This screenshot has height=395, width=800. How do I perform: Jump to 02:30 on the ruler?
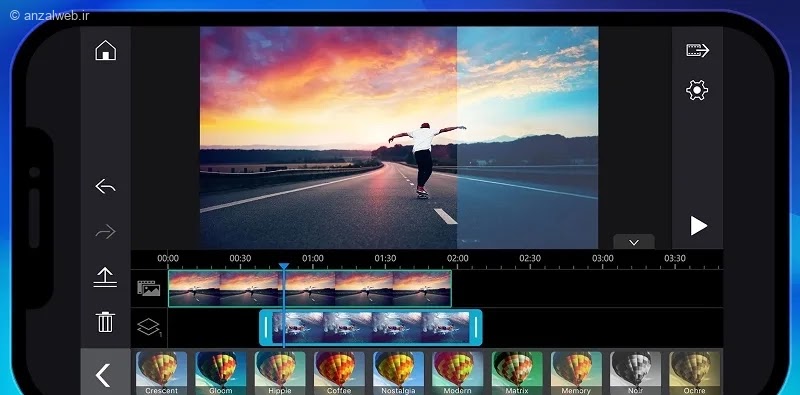click(530, 258)
